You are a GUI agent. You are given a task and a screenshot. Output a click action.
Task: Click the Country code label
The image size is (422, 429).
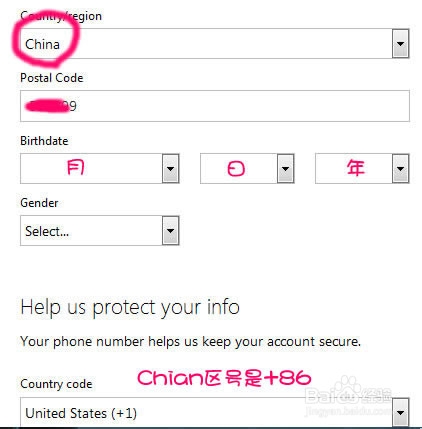click(x=56, y=384)
